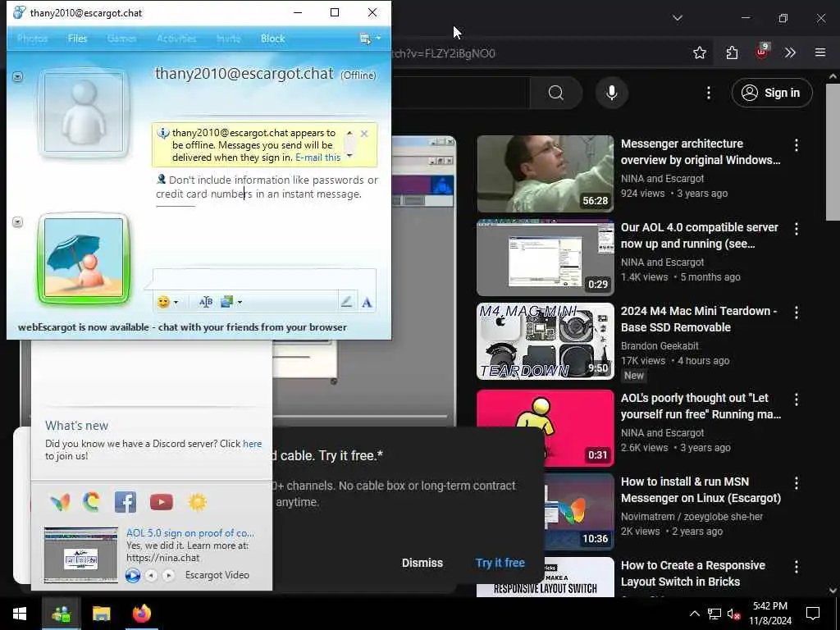The width and height of the screenshot is (840, 630).
Task: Click the butterfly MSN icon in the Messenger window
Action: click(x=60, y=503)
